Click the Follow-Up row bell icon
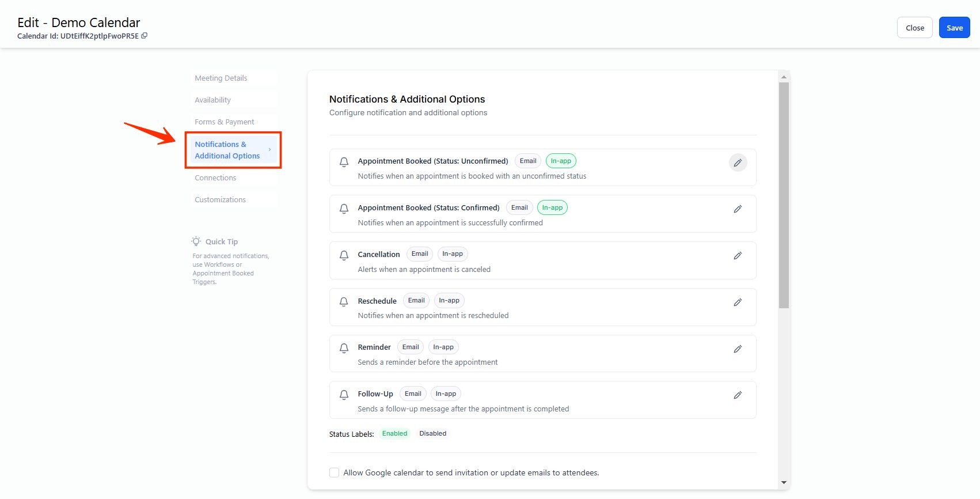This screenshot has height=499, width=980. coord(344,395)
